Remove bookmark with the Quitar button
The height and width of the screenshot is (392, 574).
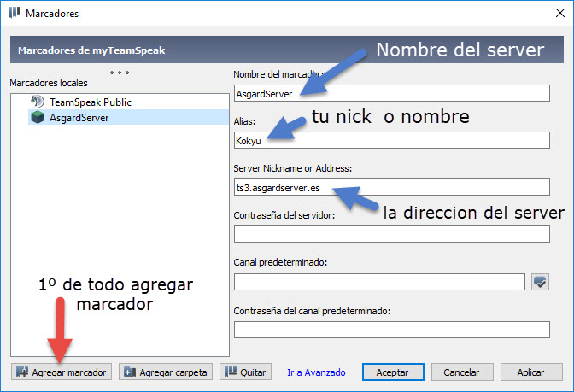click(x=245, y=372)
